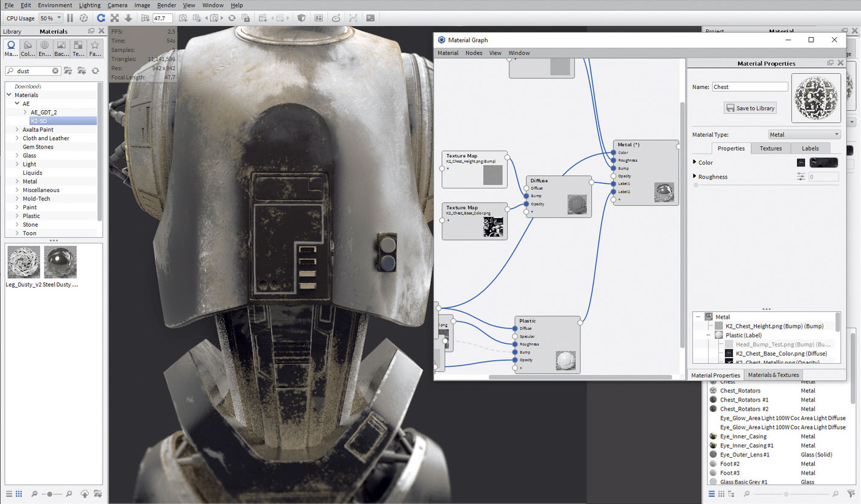
Task: Select the Plastic node in the graph
Action: tap(547, 344)
